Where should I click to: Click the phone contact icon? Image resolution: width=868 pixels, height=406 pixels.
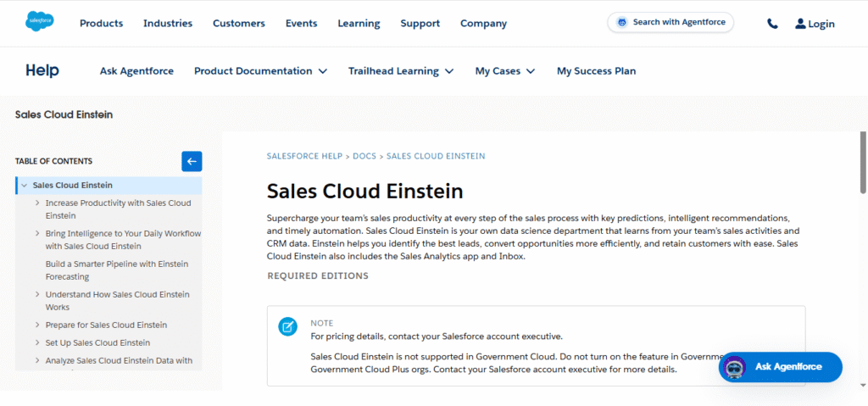[772, 24]
